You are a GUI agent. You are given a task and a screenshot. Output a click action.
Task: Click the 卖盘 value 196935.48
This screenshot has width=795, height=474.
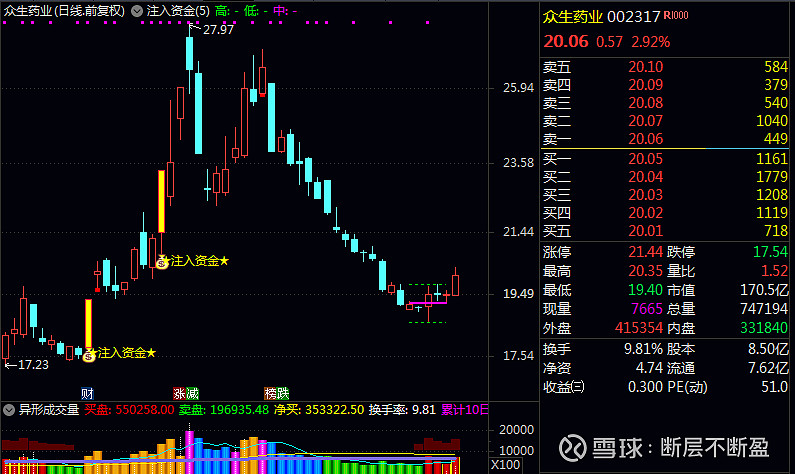point(239,410)
